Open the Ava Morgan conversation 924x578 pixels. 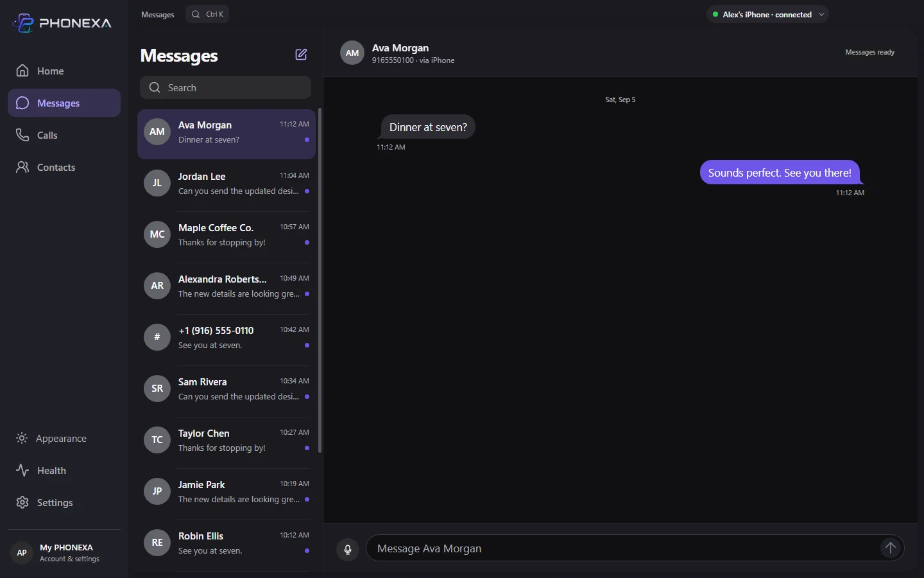[227, 134]
